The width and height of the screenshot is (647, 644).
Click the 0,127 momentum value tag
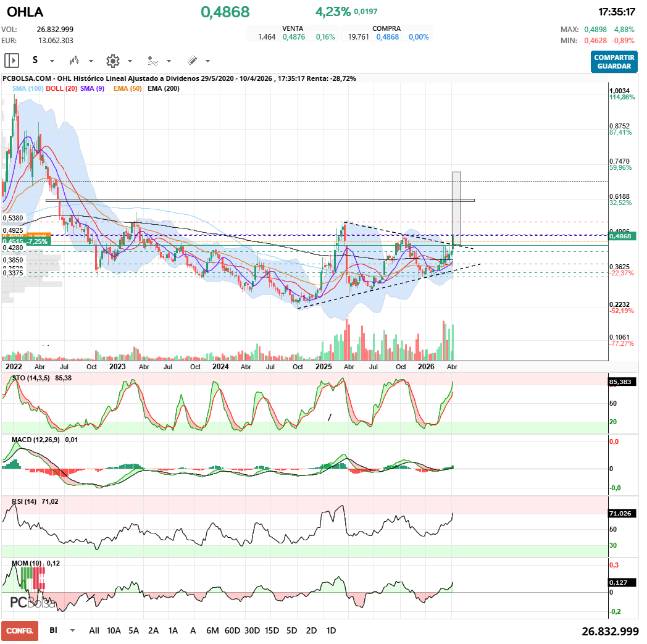pyautogui.click(x=622, y=582)
